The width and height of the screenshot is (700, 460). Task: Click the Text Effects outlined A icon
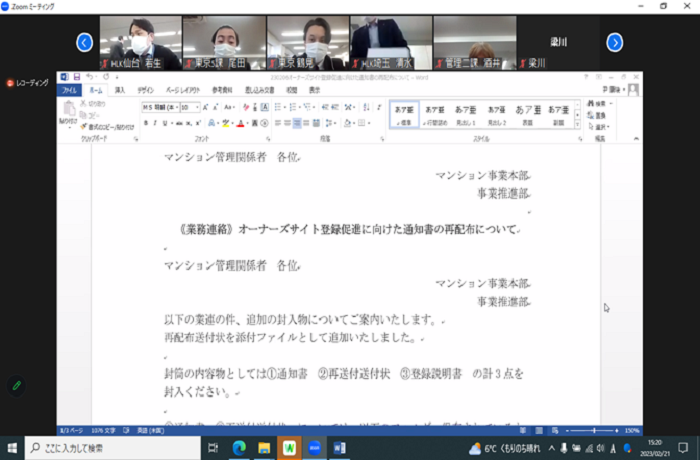coord(212,123)
